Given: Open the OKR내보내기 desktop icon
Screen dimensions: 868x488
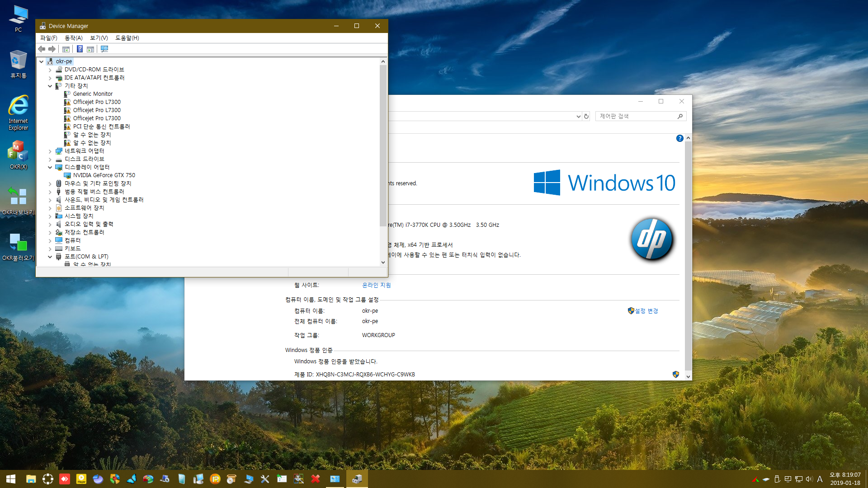Looking at the screenshot, I should coord(18,201).
